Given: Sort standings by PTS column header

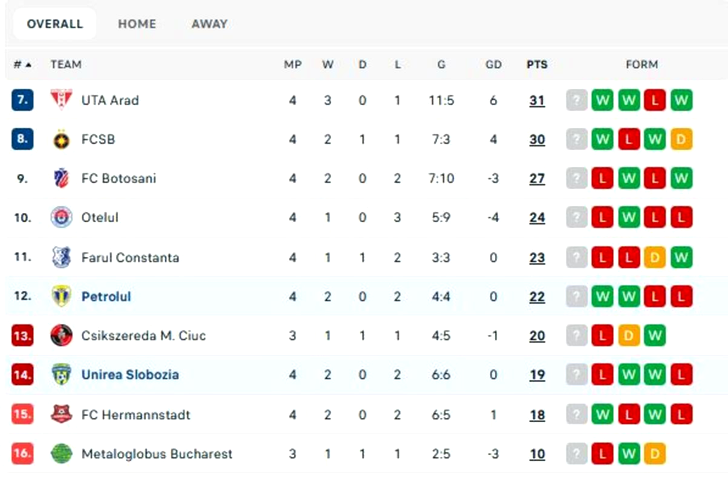Looking at the screenshot, I should [537, 65].
